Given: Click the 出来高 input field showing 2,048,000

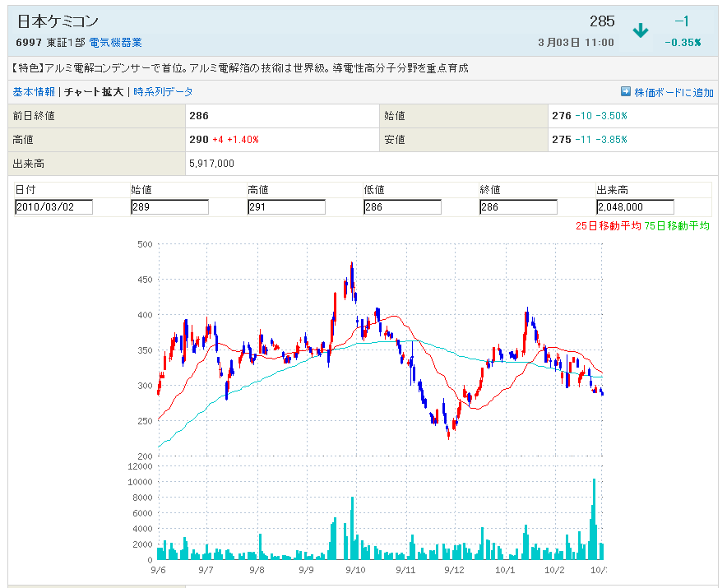Looking at the screenshot, I should (x=635, y=206).
